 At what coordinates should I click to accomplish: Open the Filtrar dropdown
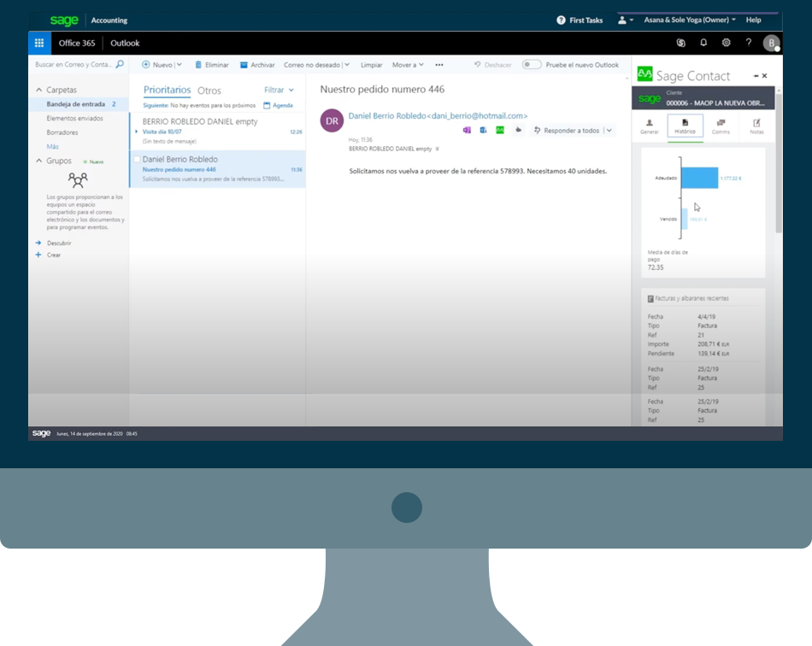(279, 90)
